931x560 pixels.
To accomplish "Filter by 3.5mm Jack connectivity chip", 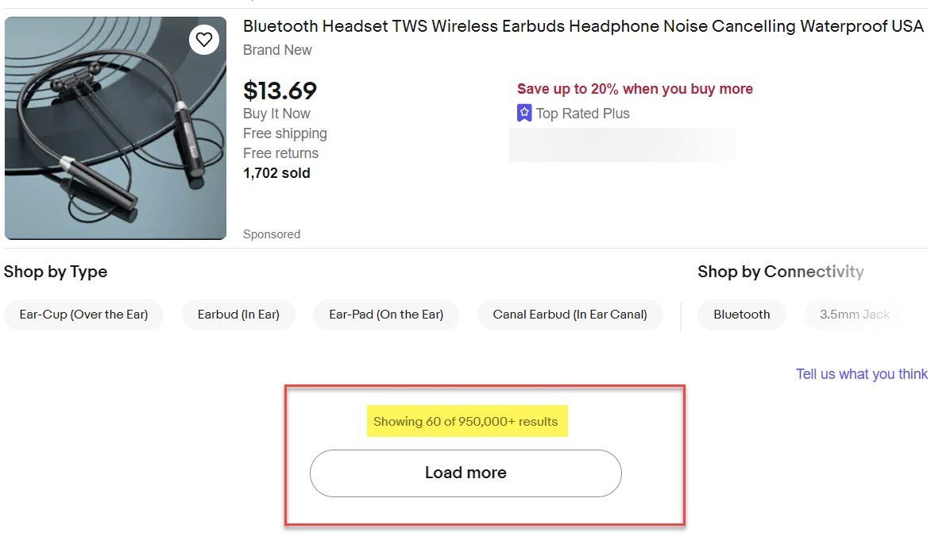I will tap(854, 315).
